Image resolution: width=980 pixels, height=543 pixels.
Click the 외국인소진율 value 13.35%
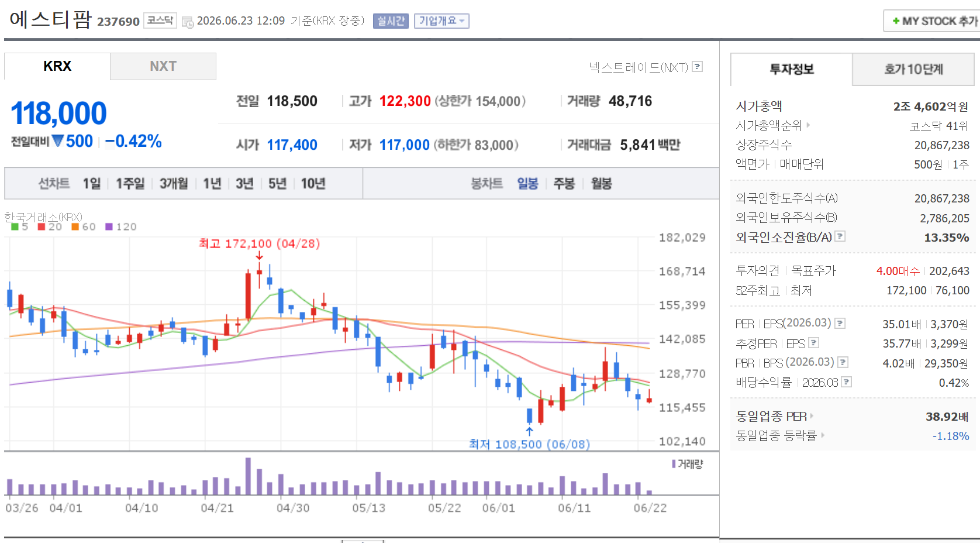click(947, 238)
